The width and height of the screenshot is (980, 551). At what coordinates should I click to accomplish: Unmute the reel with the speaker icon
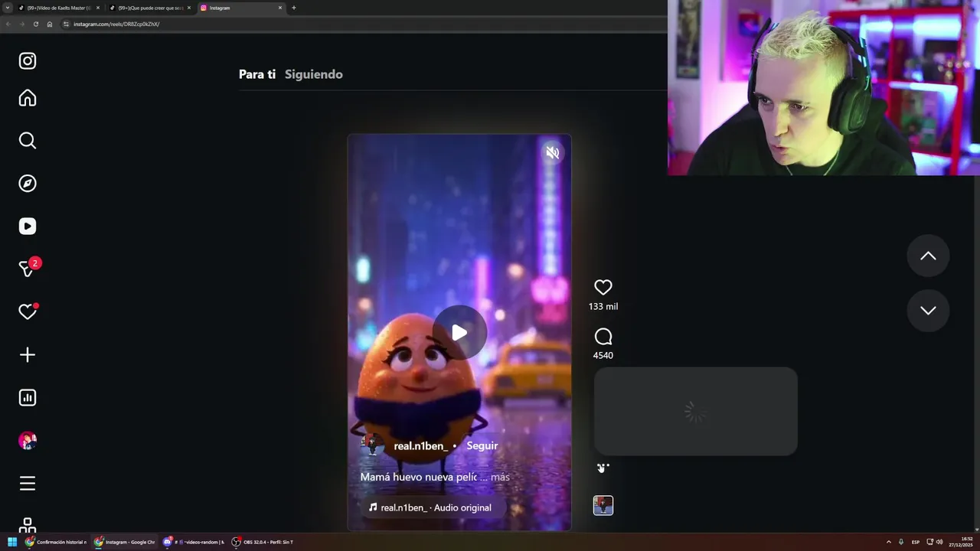click(x=553, y=153)
